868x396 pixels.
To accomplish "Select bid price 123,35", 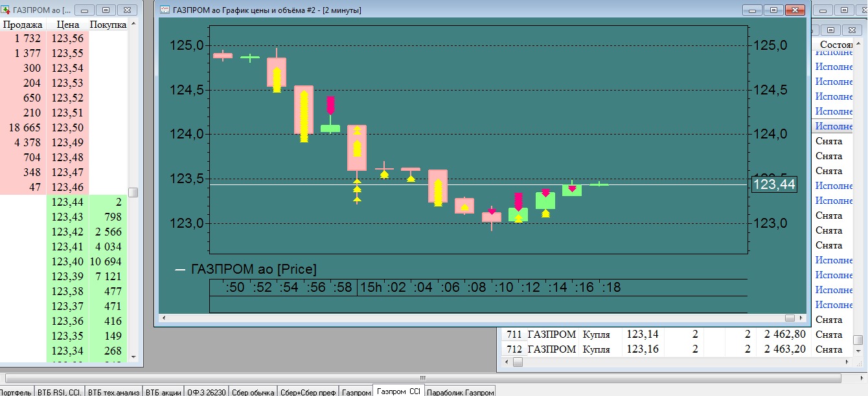I will coord(67,336).
